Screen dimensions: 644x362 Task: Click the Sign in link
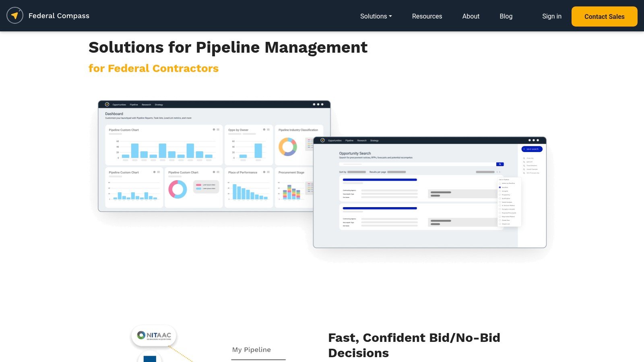pos(552,16)
